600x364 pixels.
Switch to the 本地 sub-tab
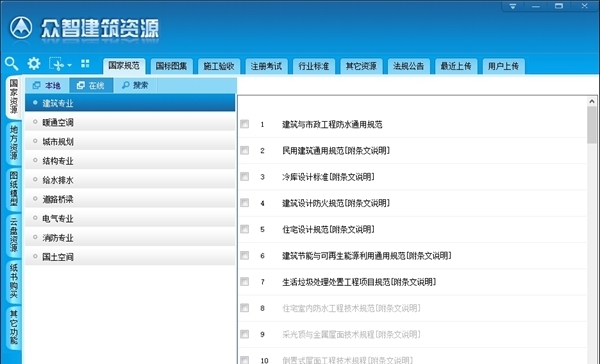point(47,85)
